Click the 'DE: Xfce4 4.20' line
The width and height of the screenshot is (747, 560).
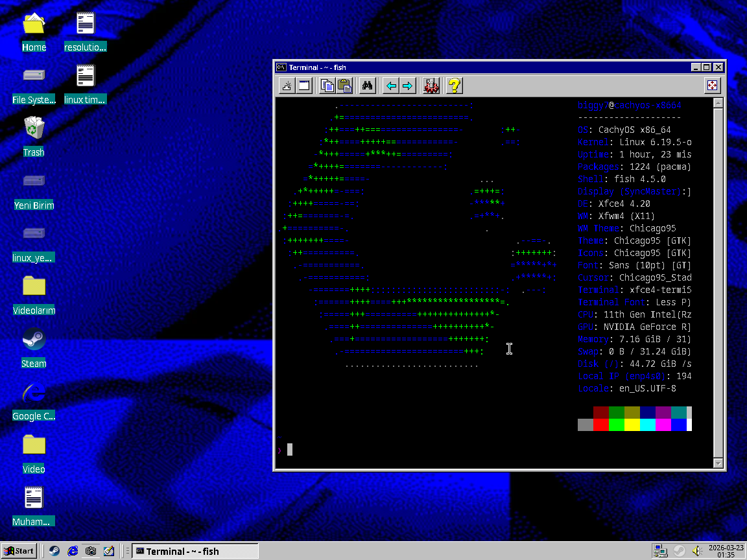(x=613, y=204)
